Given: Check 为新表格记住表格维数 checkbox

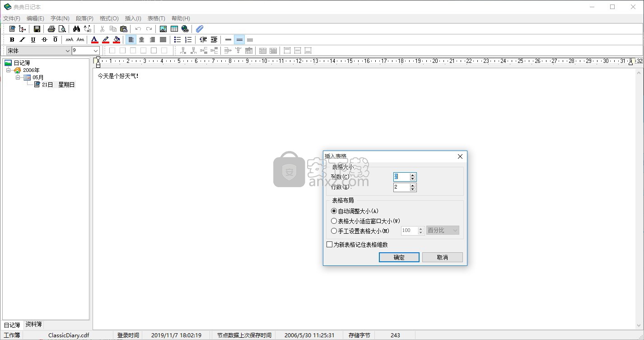Looking at the screenshot, I should click(357, 245).
